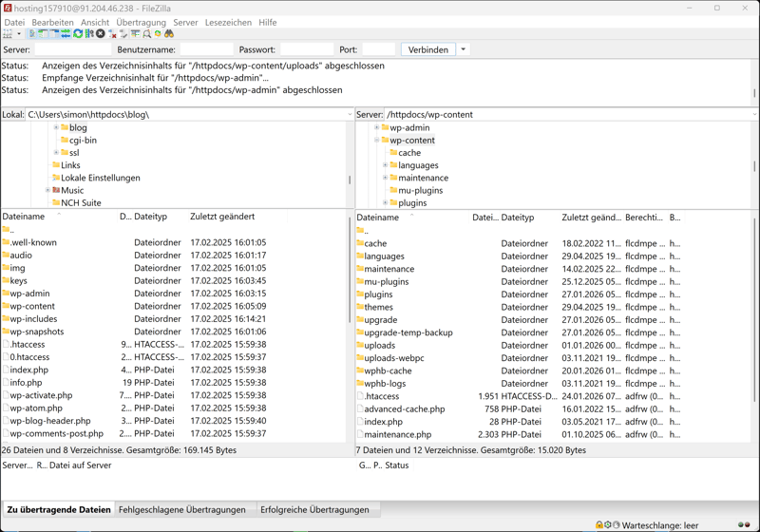Screen dimensions: 760x532
Task: Open the directory listing filter icon
Action: click(135, 33)
